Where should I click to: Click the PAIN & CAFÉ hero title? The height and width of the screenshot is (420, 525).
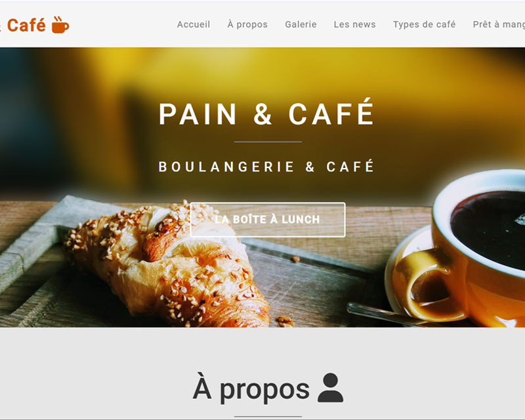click(266, 112)
